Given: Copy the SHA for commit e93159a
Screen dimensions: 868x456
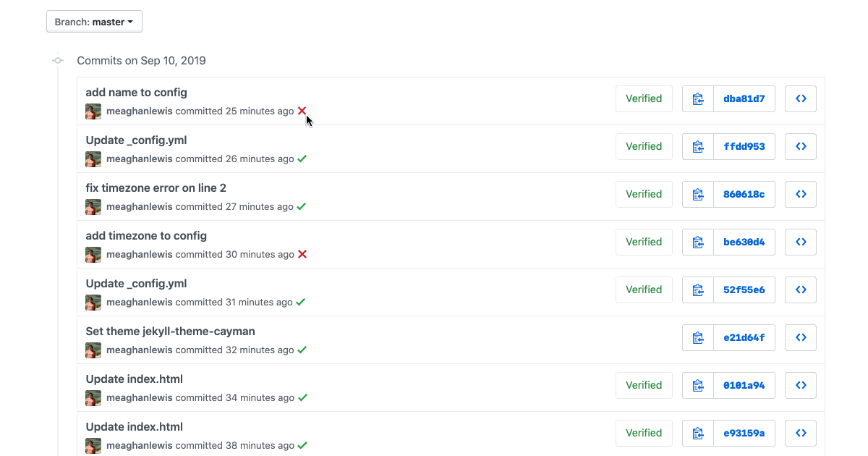Looking at the screenshot, I should coord(697,433).
